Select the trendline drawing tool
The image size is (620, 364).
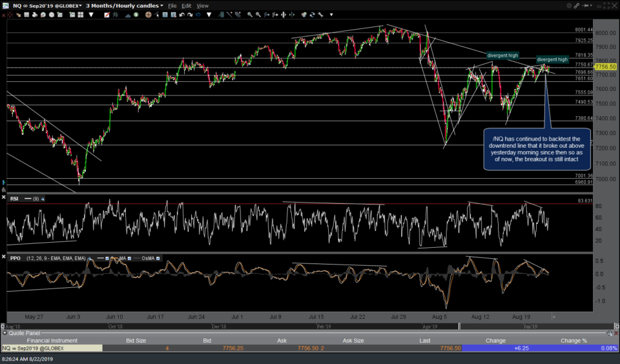229,15
